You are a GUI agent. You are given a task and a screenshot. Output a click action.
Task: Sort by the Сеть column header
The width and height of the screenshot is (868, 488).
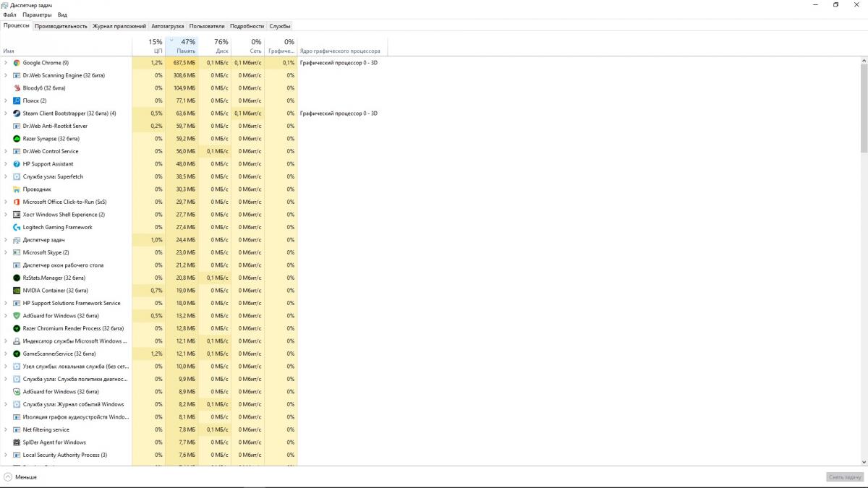[248, 46]
